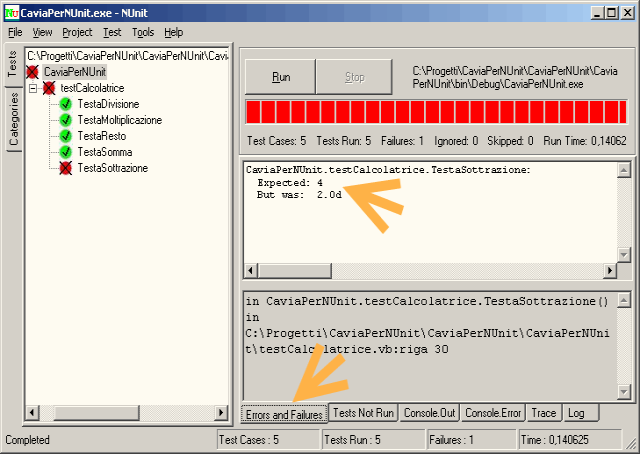The image size is (640, 454).
Task: Open the File menu
Action: tap(15, 32)
